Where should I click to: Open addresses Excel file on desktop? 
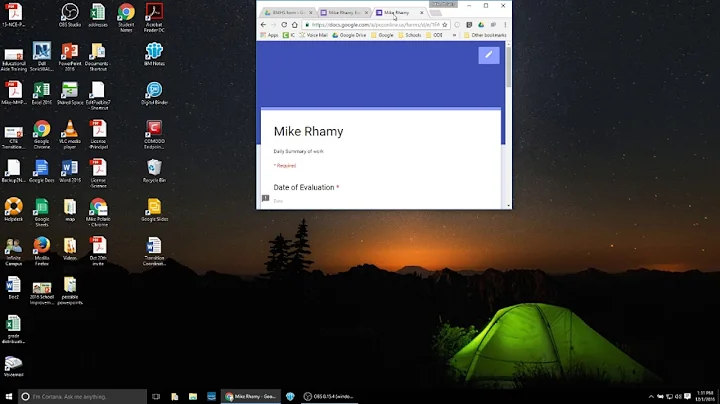coord(98,15)
